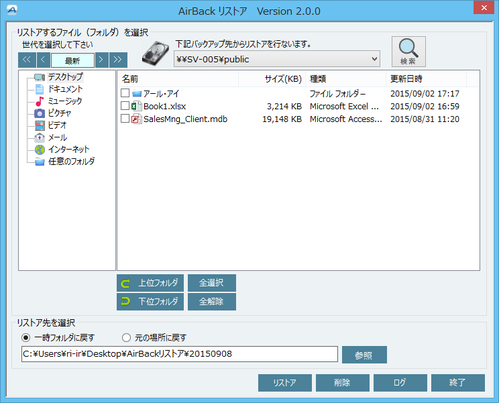Open the backup destination dropdown ¥¥SV-005¥public
This screenshot has height=403, width=499.
point(277,59)
